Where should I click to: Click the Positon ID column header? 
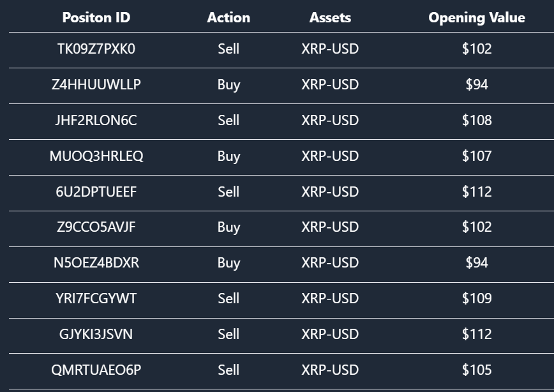tap(96, 18)
